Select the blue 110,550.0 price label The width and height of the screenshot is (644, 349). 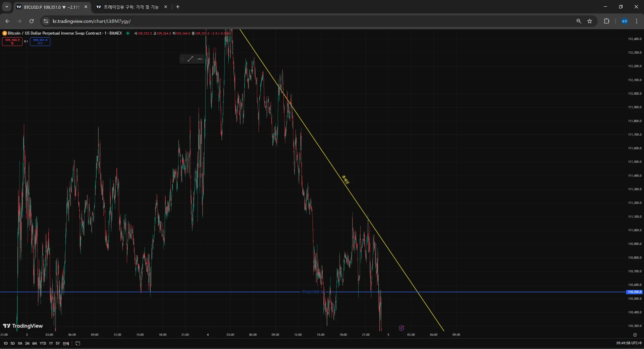point(634,292)
